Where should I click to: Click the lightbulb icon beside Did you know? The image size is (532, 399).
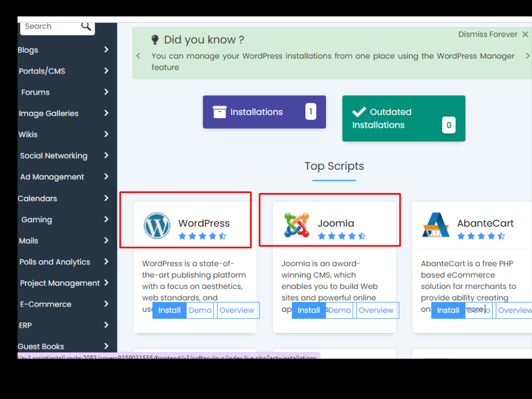[x=154, y=39]
